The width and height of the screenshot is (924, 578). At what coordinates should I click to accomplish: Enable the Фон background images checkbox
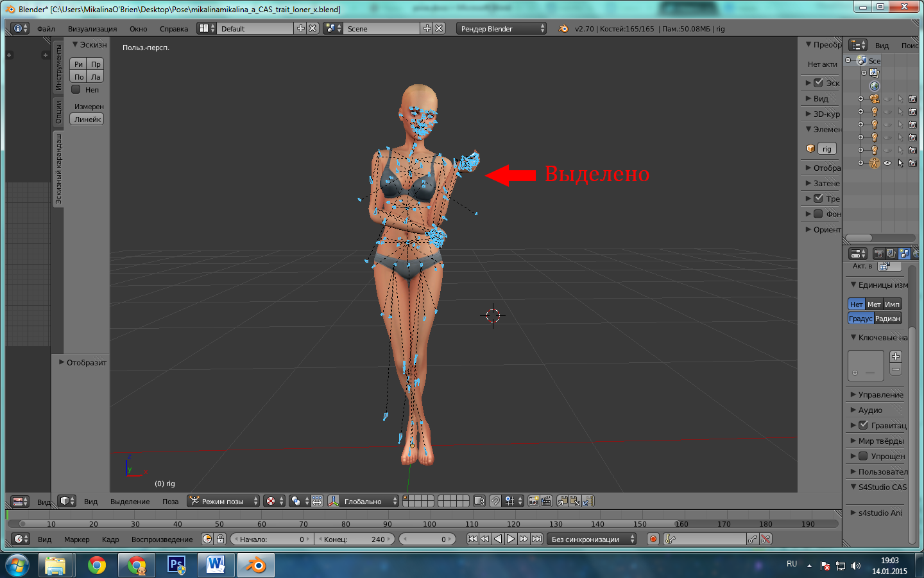pyautogui.click(x=818, y=214)
